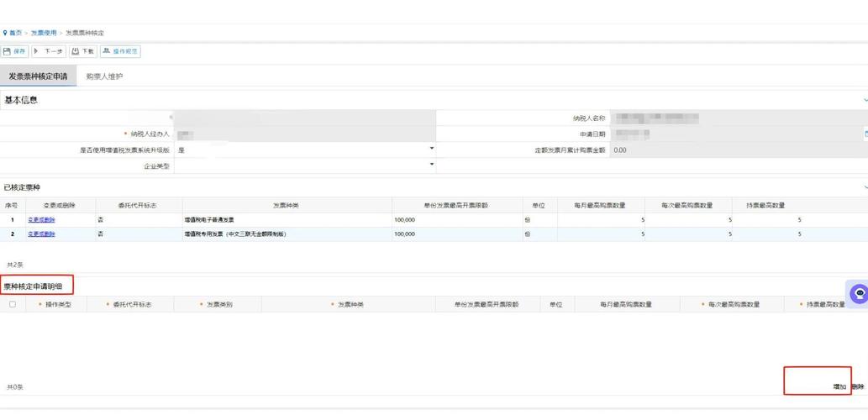Screen dimensions: 868x420
Task: Click the location pin icon in breadcrumb
Action: point(4,33)
